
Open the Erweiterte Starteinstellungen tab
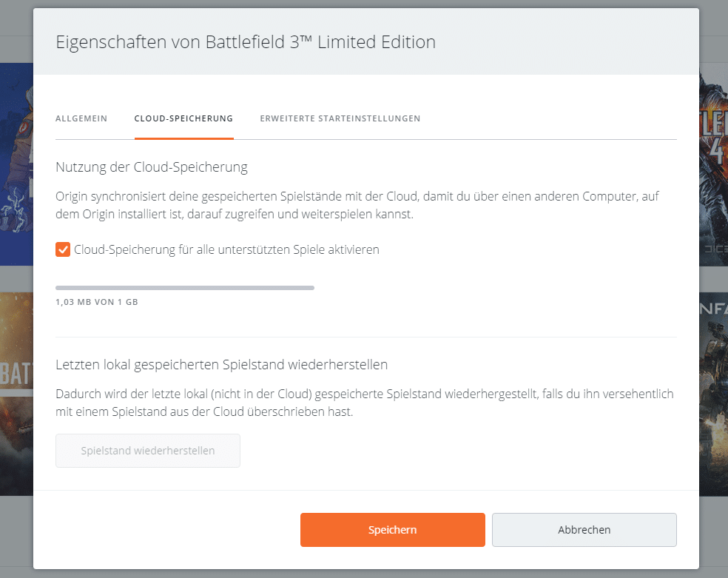click(x=340, y=118)
